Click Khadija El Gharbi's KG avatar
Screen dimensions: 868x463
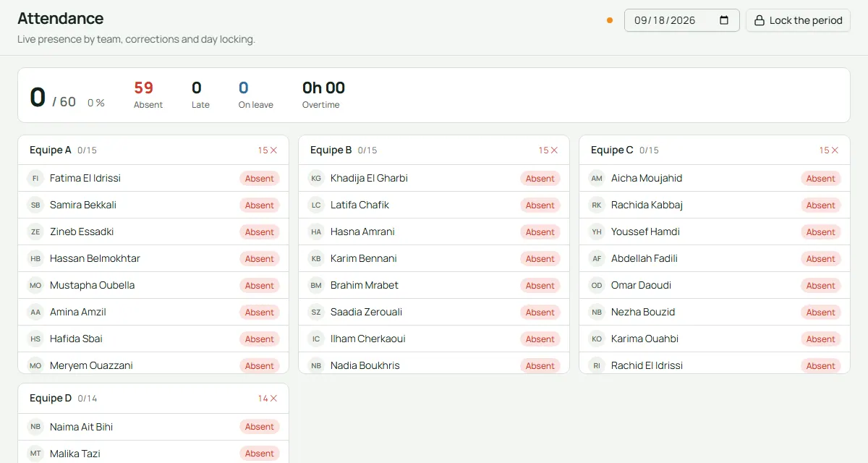tap(316, 178)
